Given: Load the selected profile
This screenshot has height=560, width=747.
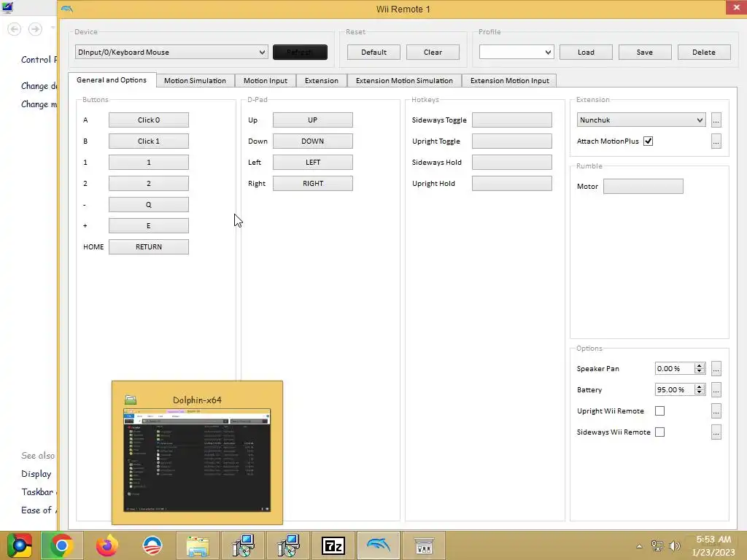Looking at the screenshot, I should tap(586, 52).
